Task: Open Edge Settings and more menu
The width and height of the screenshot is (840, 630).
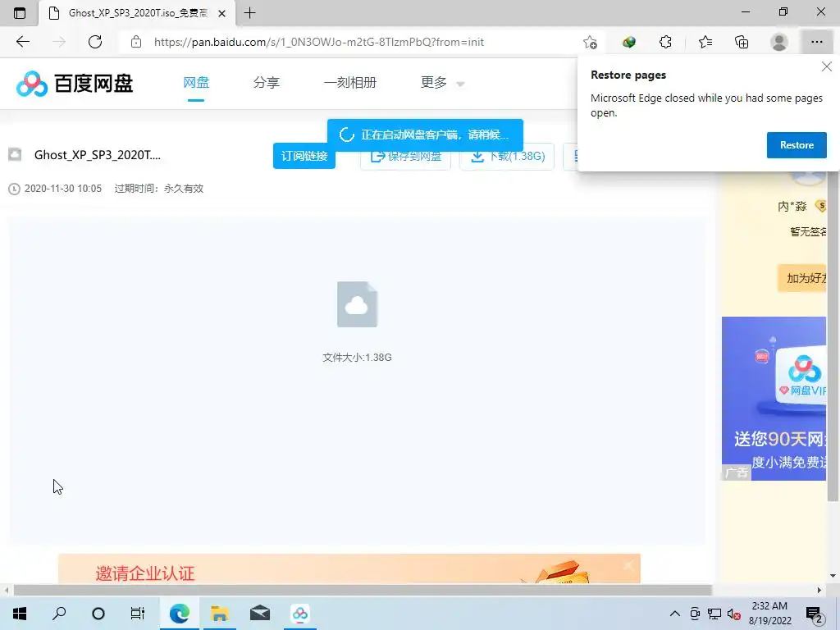Action: coord(816,42)
